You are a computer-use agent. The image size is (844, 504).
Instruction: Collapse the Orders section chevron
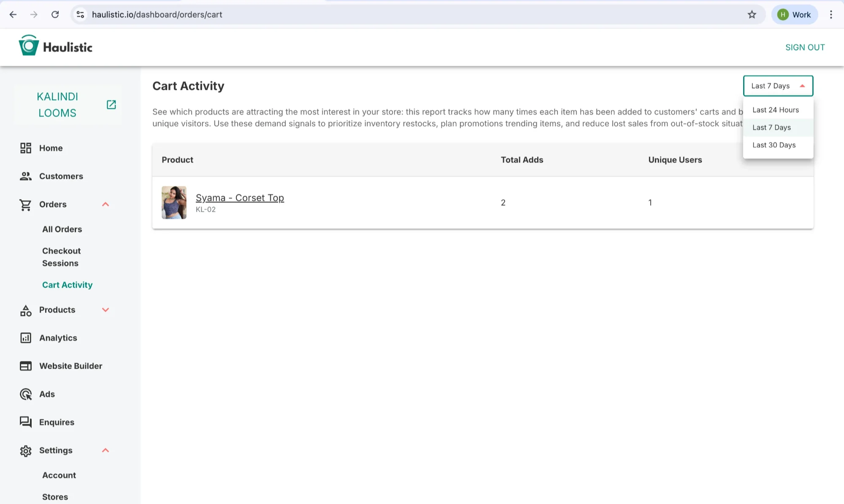coord(105,205)
